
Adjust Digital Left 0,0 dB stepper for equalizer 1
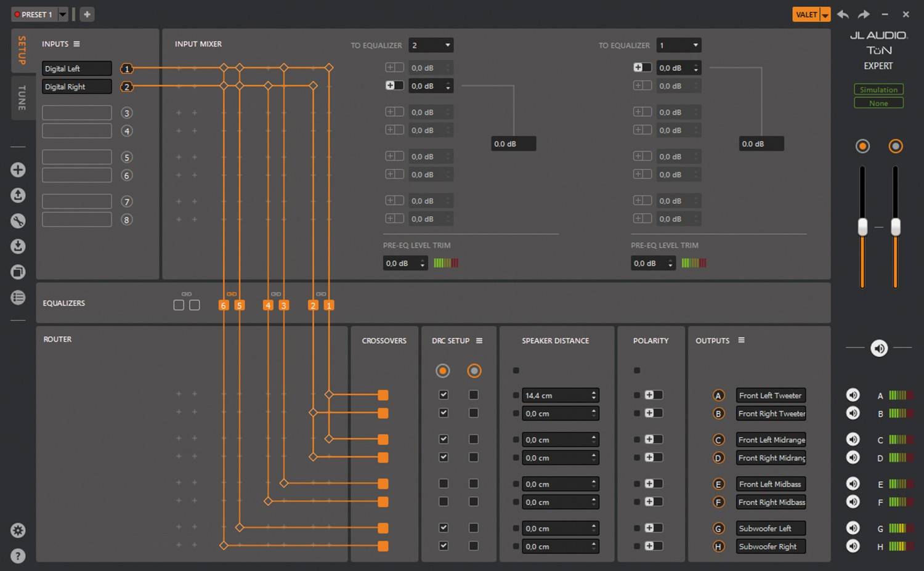(696, 68)
